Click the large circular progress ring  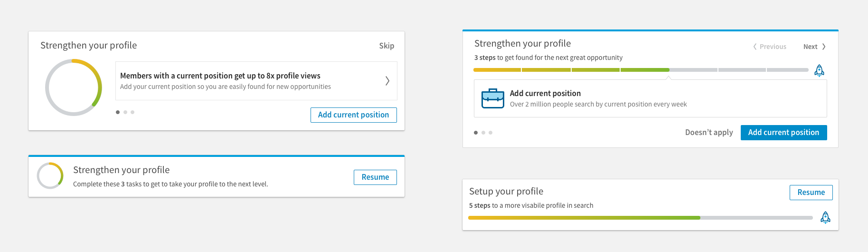pyautogui.click(x=74, y=87)
